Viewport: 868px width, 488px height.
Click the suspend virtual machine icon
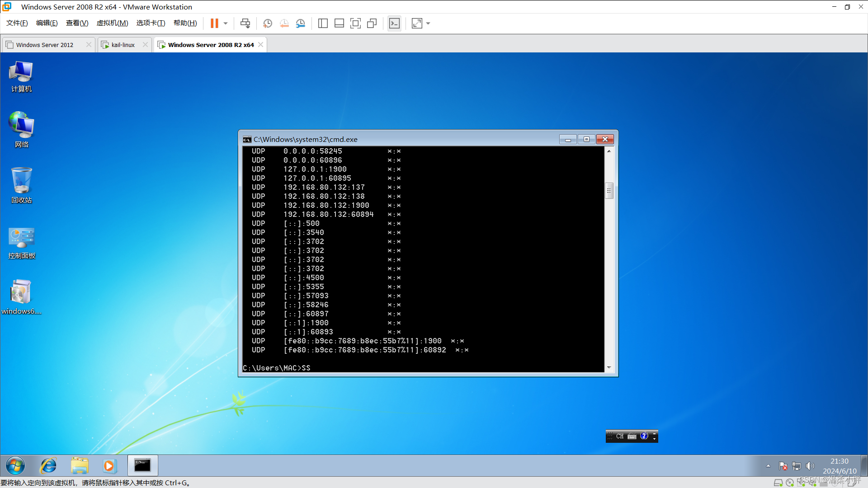click(213, 23)
